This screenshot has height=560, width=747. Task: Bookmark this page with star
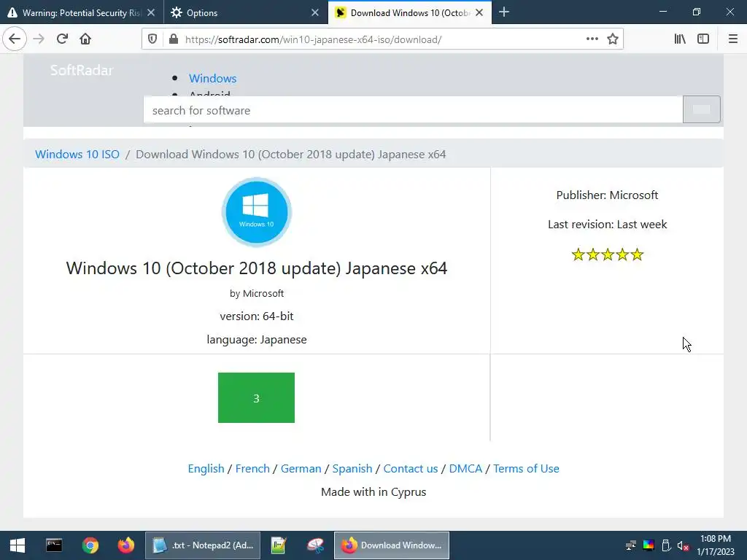coord(613,39)
